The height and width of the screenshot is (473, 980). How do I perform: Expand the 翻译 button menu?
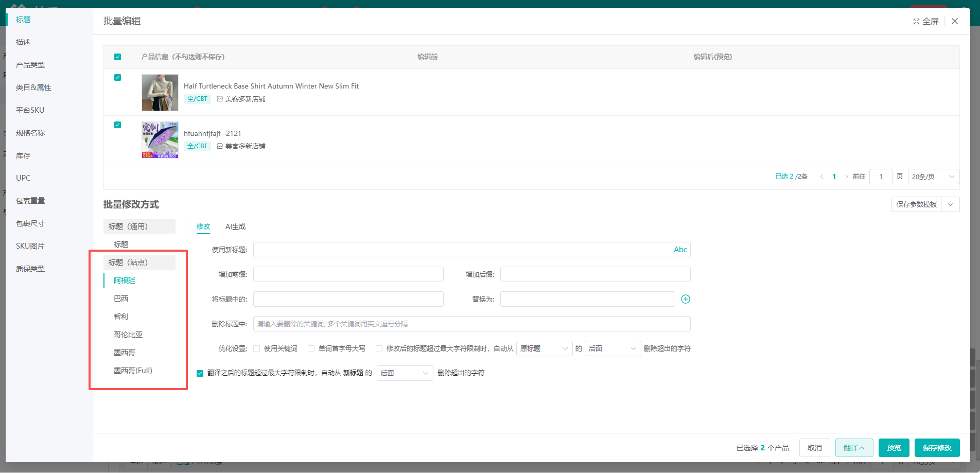[854, 448]
